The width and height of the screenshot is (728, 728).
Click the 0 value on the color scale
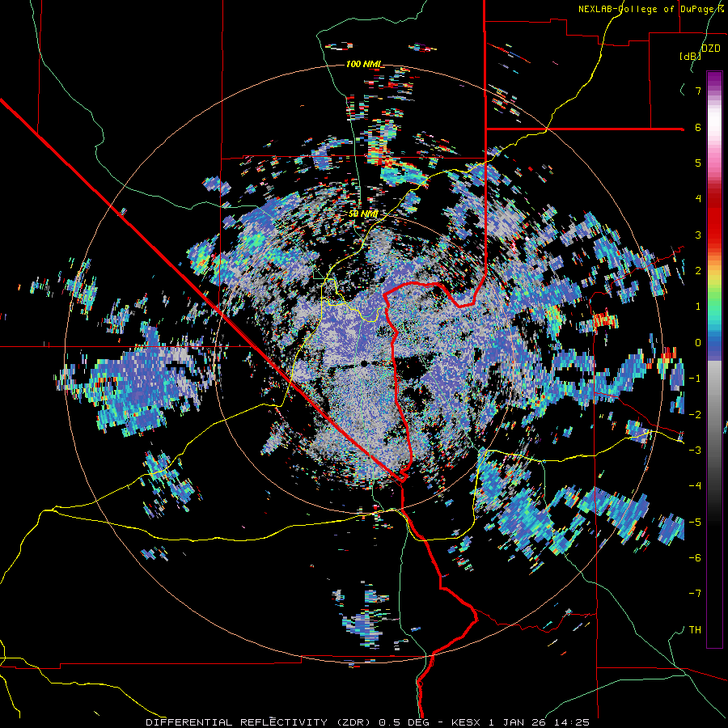pyautogui.click(x=698, y=343)
